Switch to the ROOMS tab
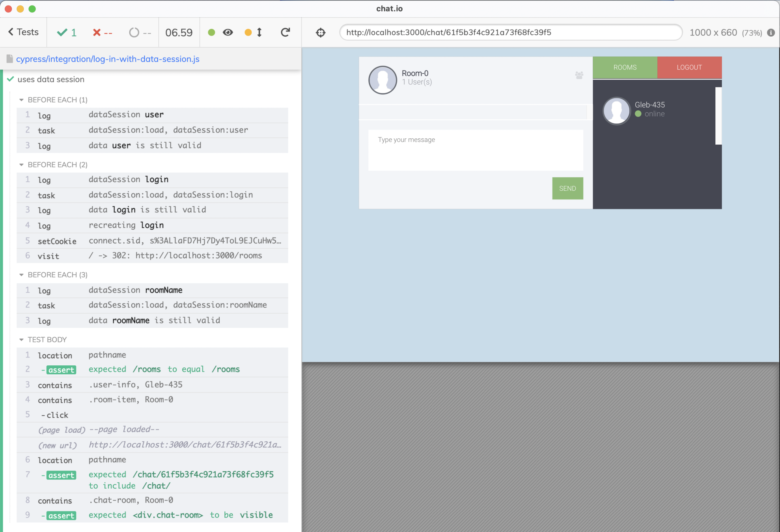This screenshot has width=780, height=532. click(x=625, y=67)
